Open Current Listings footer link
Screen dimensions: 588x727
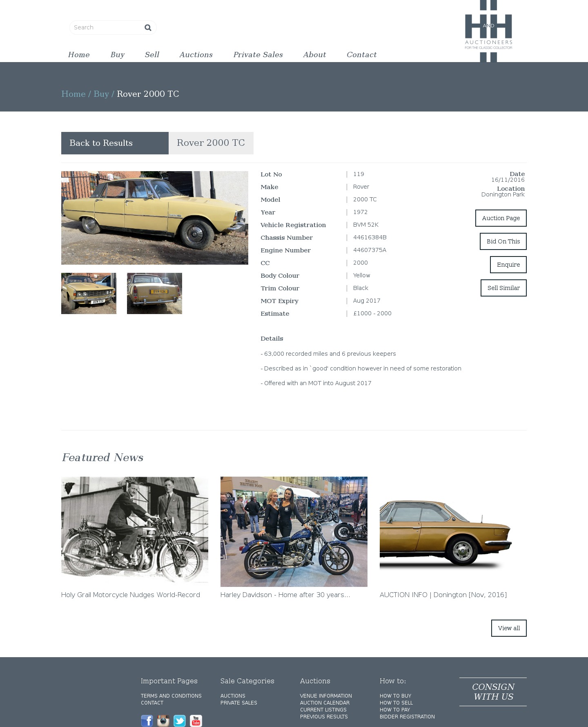[323, 710]
